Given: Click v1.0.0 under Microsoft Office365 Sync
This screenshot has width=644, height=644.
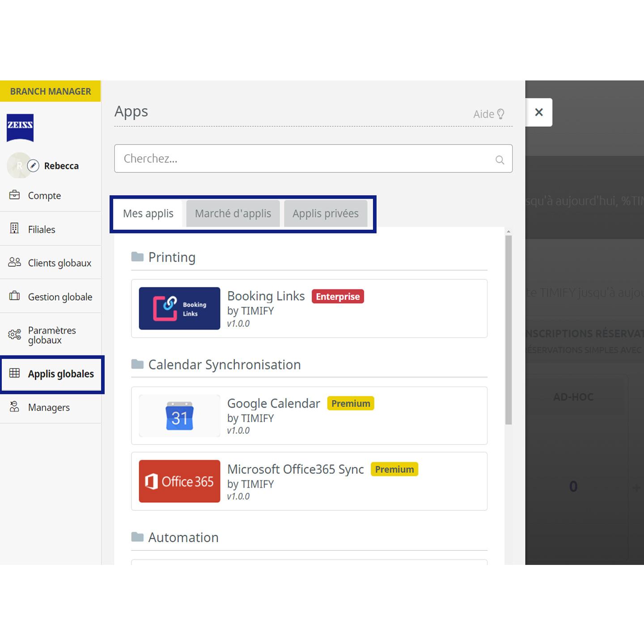Looking at the screenshot, I should [x=238, y=496].
